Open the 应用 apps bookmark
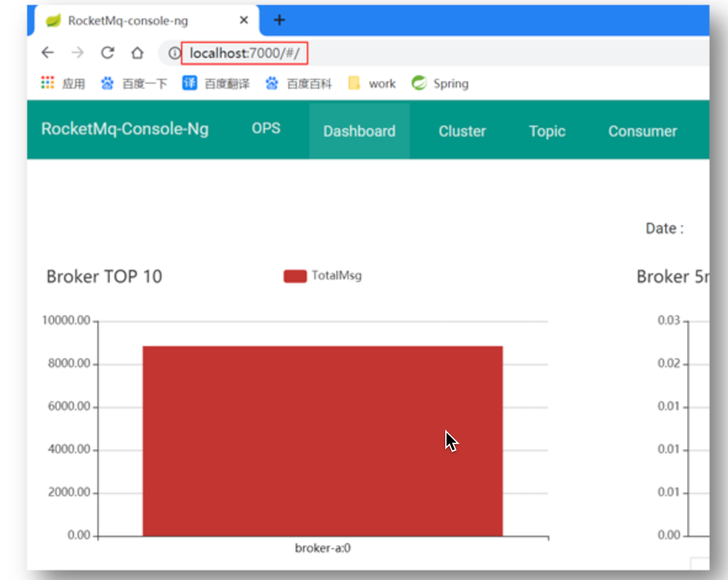 pyautogui.click(x=63, y=84)
